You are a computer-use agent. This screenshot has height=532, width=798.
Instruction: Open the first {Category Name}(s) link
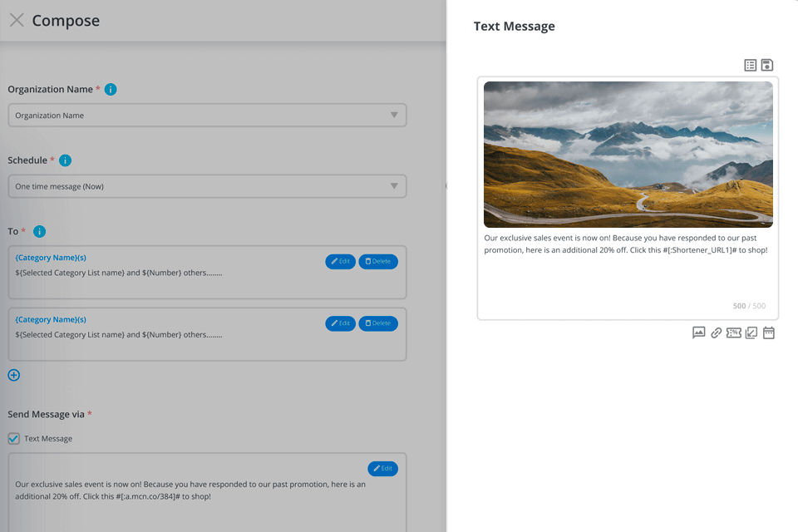coord(51,258)
